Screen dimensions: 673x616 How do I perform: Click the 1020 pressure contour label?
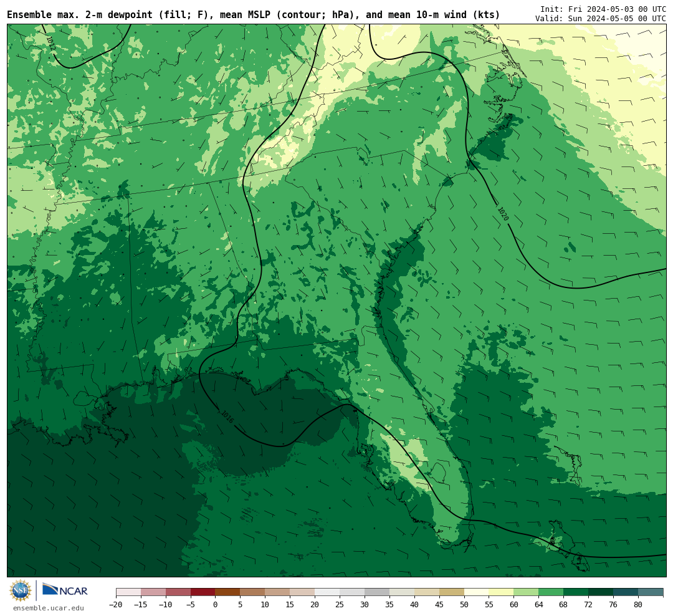tap(503, 214)
